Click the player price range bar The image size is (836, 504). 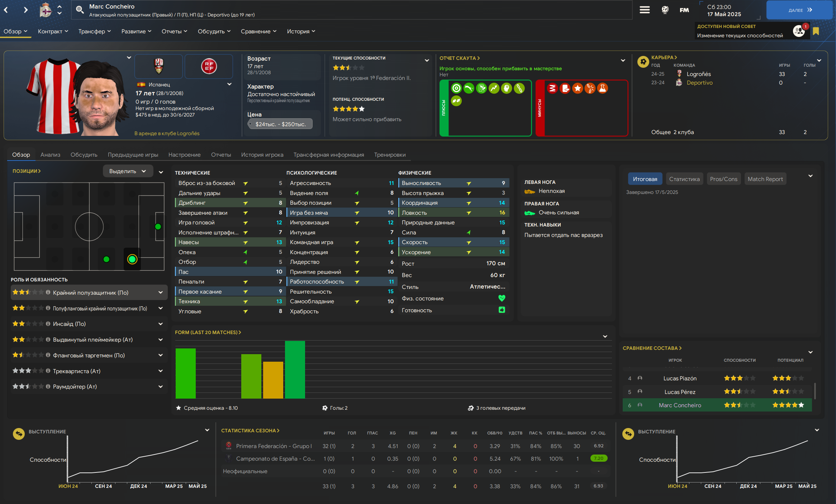tap(280, 124)
